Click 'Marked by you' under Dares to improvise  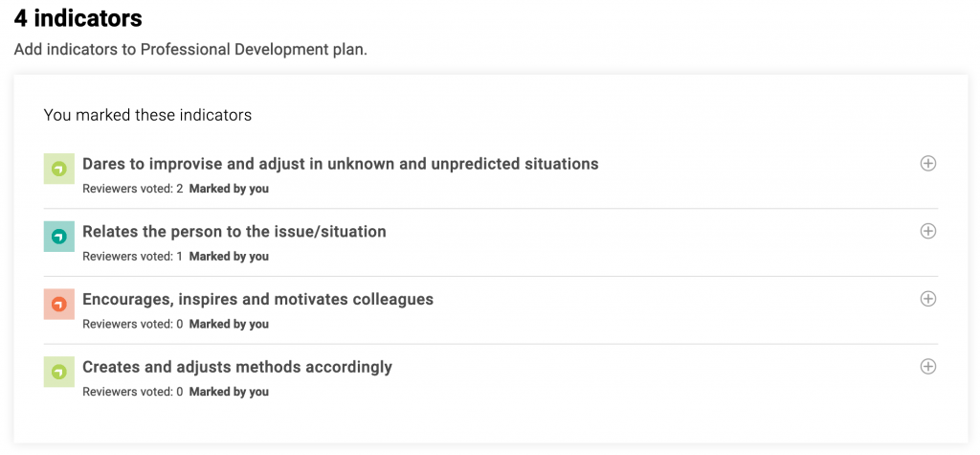[229, 189]
